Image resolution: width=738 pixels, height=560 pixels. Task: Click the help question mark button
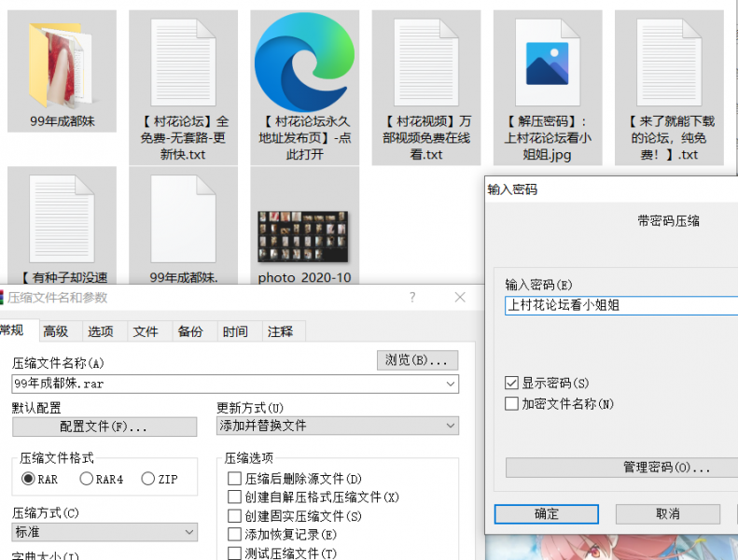[412, 298]
